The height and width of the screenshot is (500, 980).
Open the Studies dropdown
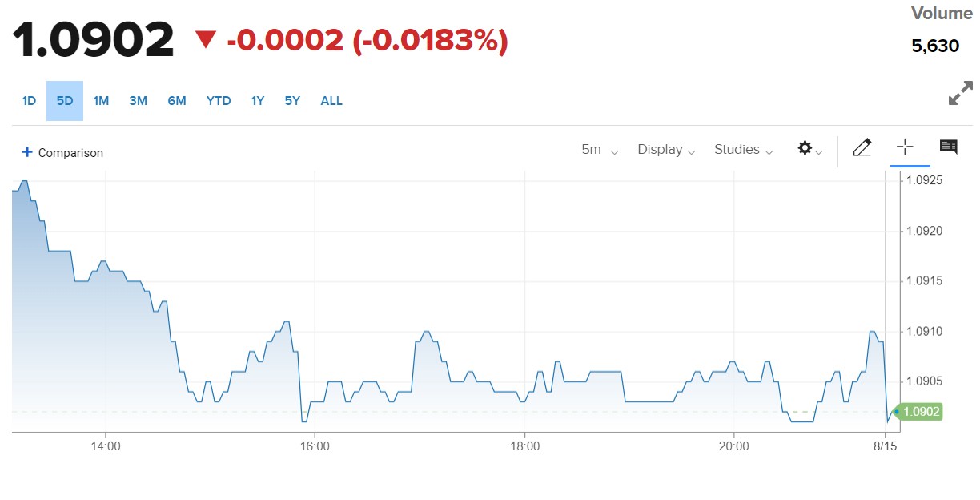pos(743,150)
